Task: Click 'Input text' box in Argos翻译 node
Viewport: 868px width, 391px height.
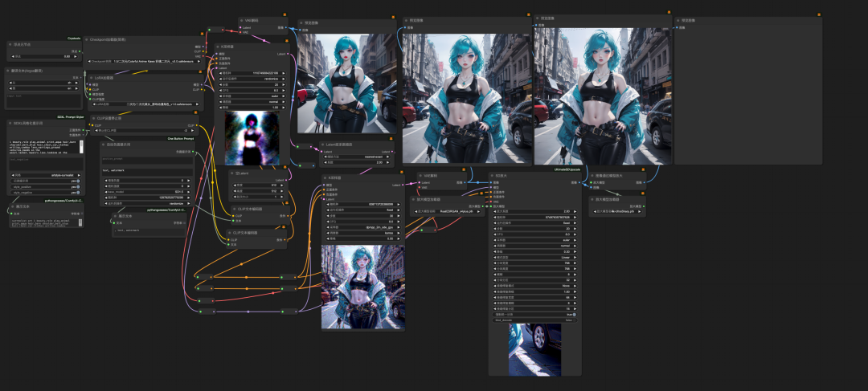Action: pyautogui.click(x=44, y=100)
